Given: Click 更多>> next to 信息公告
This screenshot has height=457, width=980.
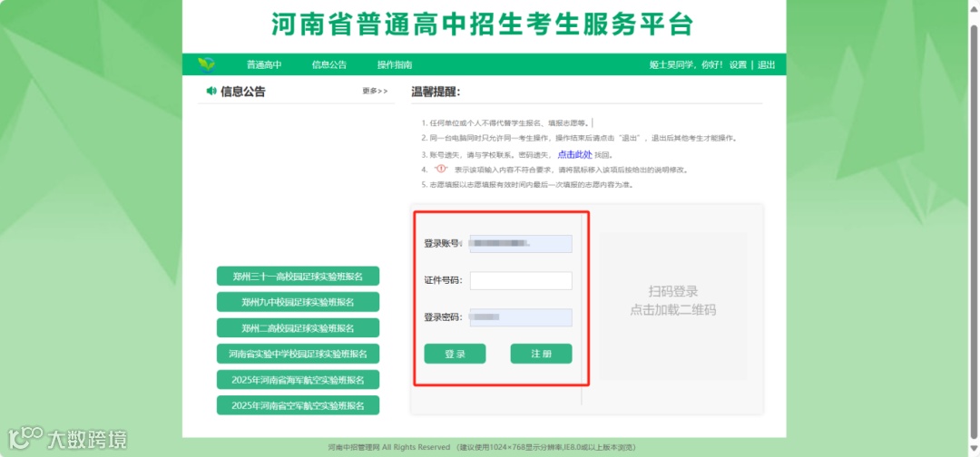Looking at the screenshot, I should 375,92.
